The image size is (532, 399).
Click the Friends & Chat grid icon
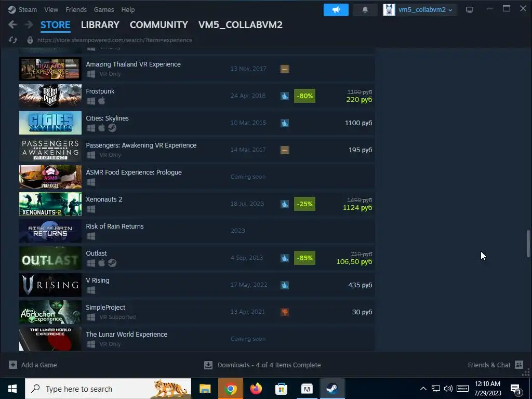(519, 365)
